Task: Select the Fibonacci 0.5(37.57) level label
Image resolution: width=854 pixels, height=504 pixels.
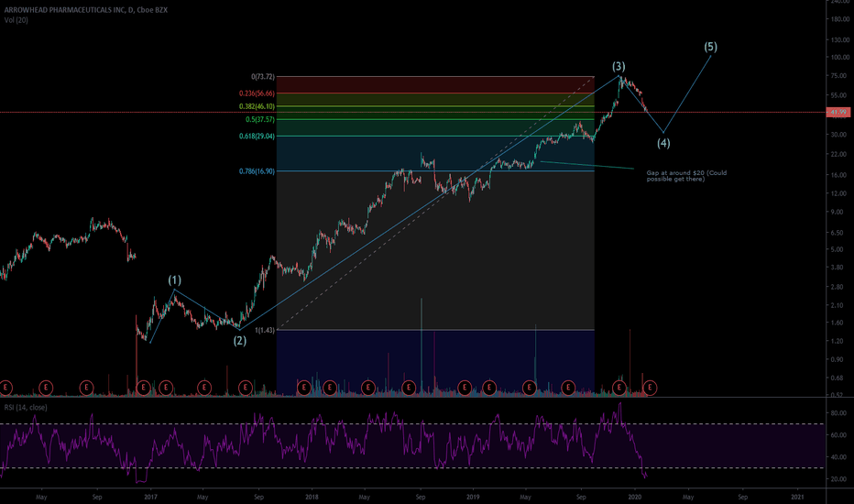Action: [x=260, y=119]
